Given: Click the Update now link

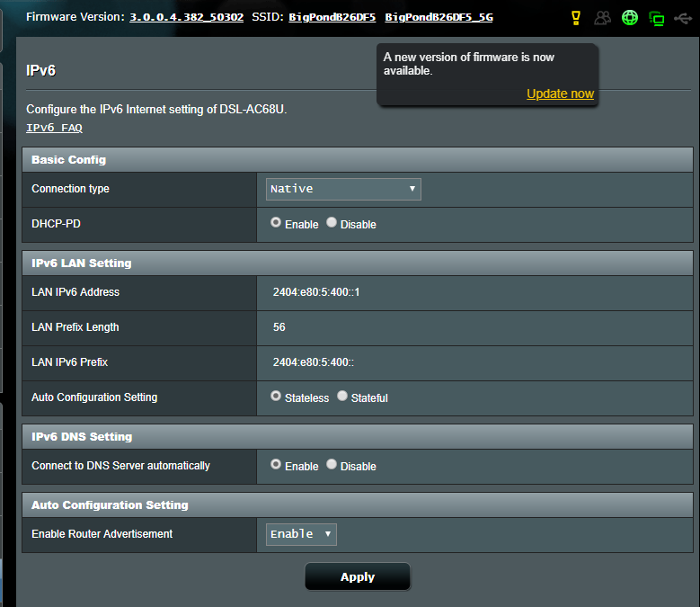Looking at the screenshot, I should click(x=560, y=94).
